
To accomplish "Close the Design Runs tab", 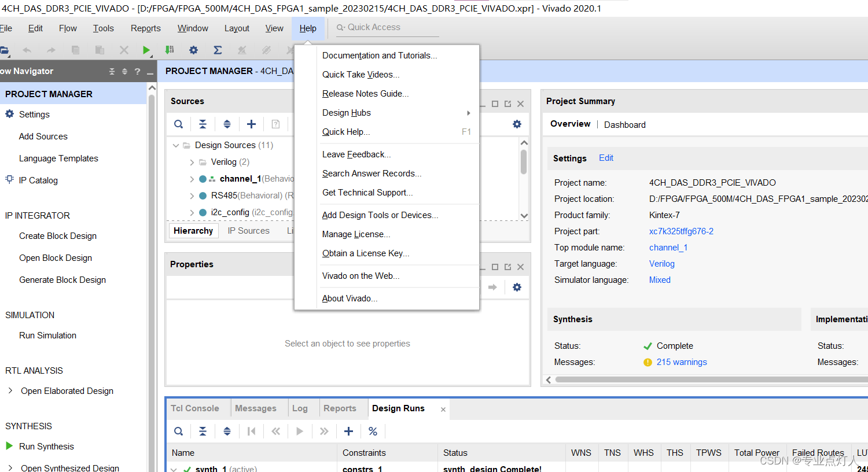I will [443, 410].
